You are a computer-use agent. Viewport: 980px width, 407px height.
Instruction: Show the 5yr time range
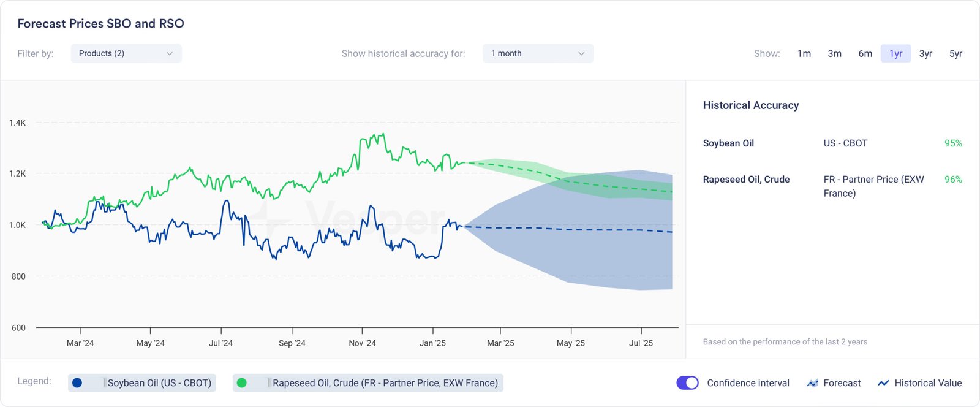956,53
